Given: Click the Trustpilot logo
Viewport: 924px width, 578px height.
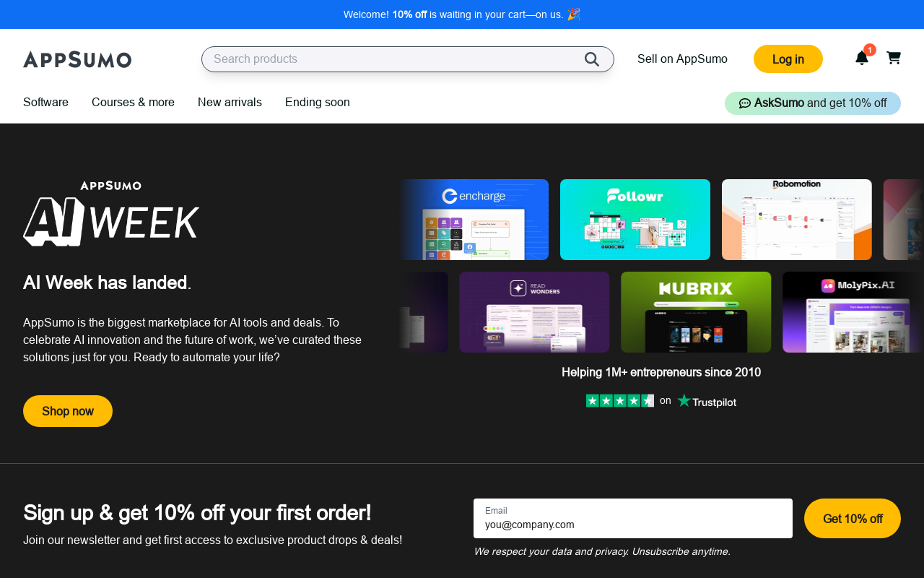Looking at the screenshot, I should (x=707, y=401).
